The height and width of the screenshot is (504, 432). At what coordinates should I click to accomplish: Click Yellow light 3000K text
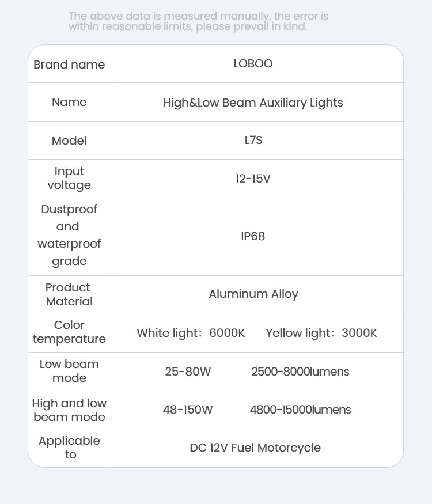click(x=321, y=333)
